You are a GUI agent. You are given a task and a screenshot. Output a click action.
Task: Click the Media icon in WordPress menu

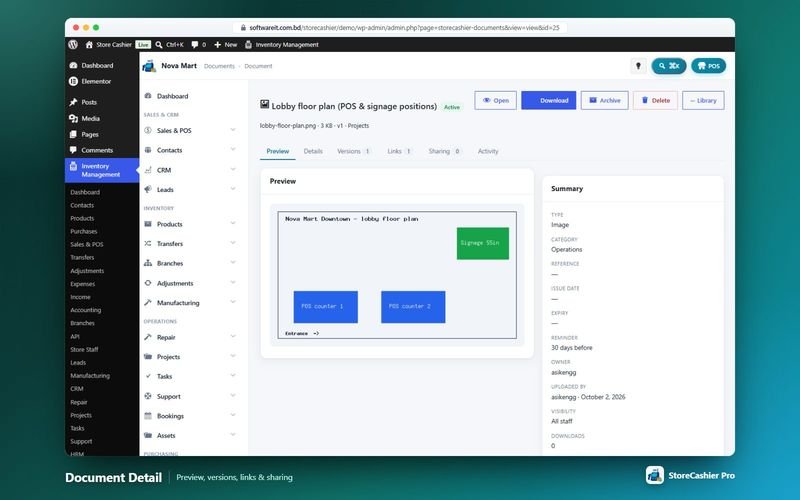[73, 118]
